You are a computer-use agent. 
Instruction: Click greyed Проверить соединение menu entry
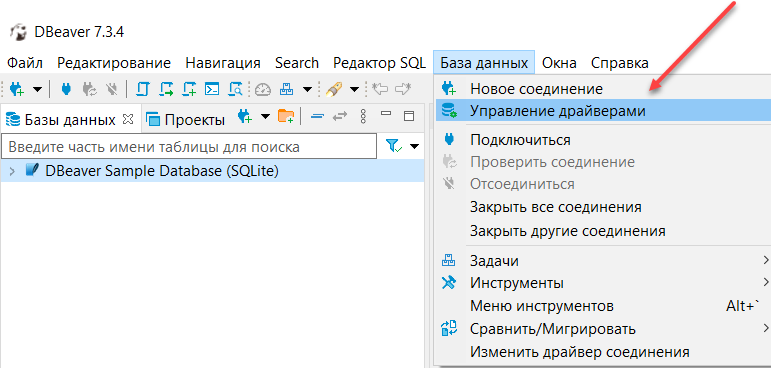point(602,162)
